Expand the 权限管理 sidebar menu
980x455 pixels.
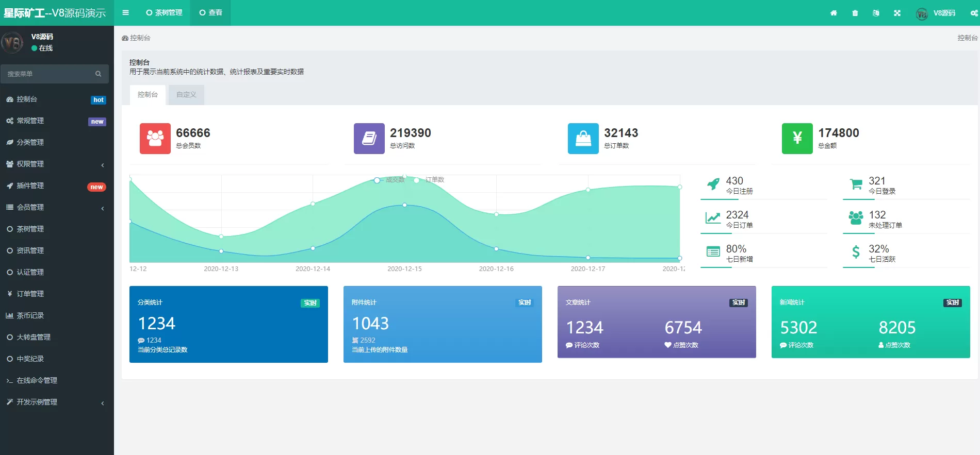pos(57,164)
